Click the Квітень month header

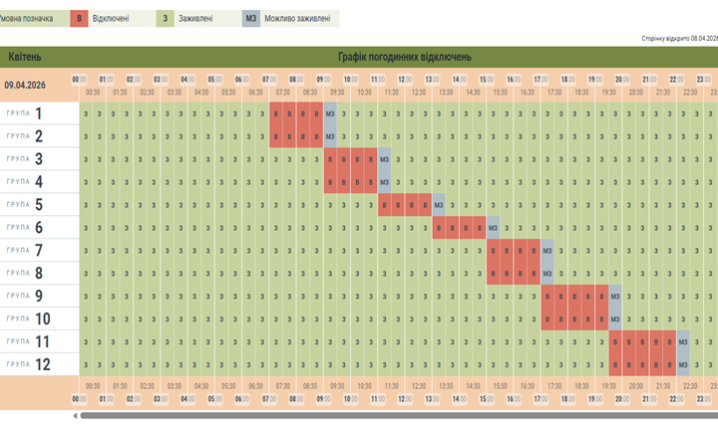click(25, 57)
